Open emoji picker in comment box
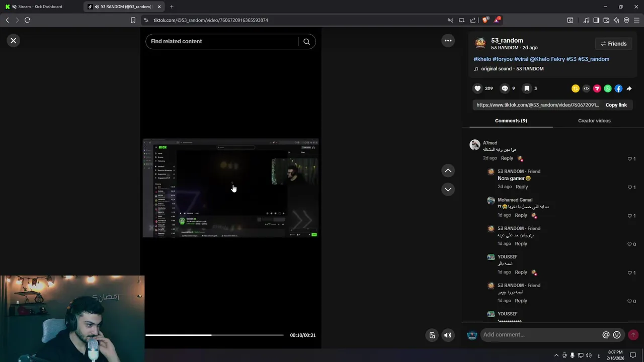 pyautogui.click(x=617, y=335)
